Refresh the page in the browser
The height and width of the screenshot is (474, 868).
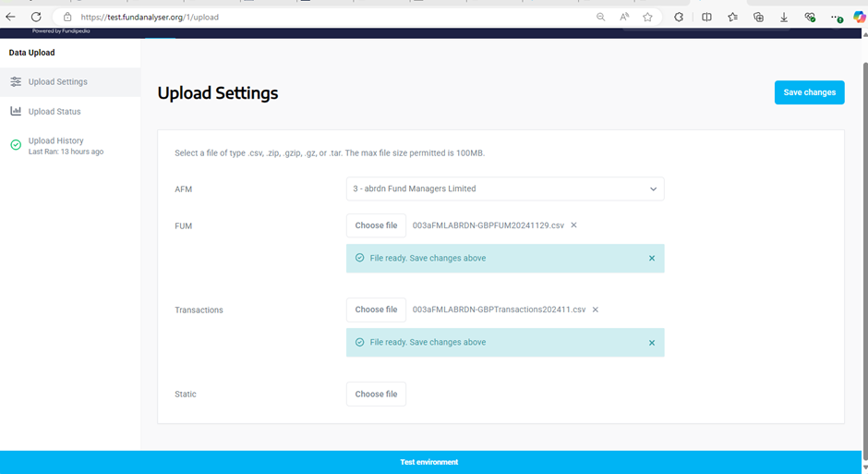tap(36, 17)
